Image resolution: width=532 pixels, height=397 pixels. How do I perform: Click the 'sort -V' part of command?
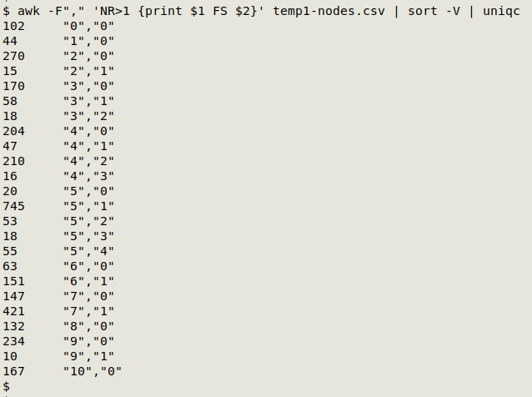[x=434, y=11]
